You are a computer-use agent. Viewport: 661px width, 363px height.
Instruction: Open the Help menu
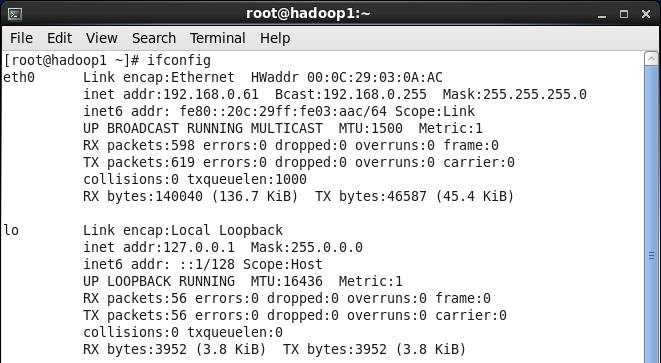(275, 38)
